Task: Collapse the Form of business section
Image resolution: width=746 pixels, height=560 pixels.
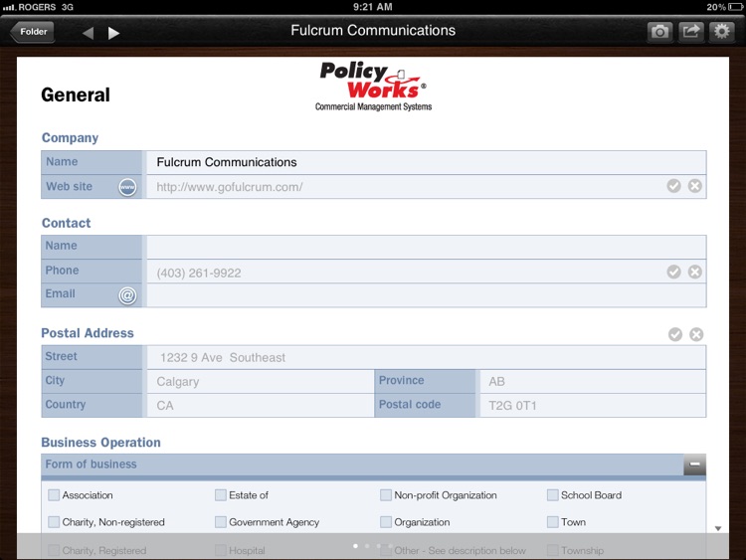Action: pos(694,465)
